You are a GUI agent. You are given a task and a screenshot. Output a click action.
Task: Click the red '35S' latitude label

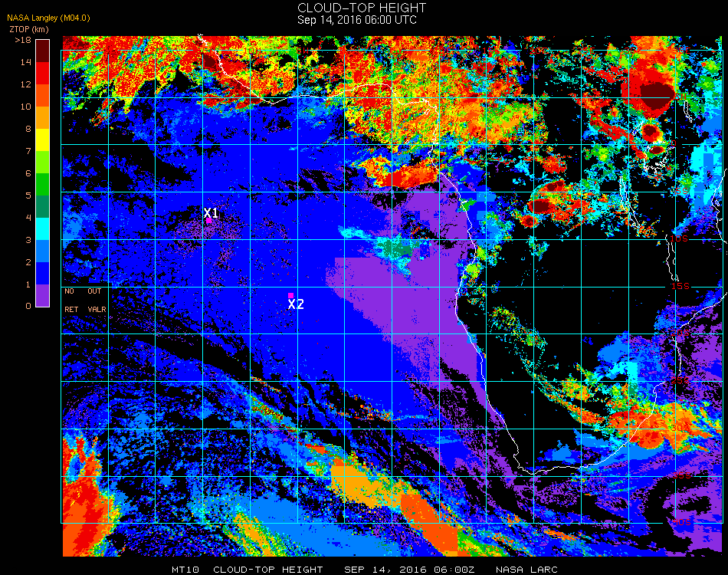(x=682, y=475)
